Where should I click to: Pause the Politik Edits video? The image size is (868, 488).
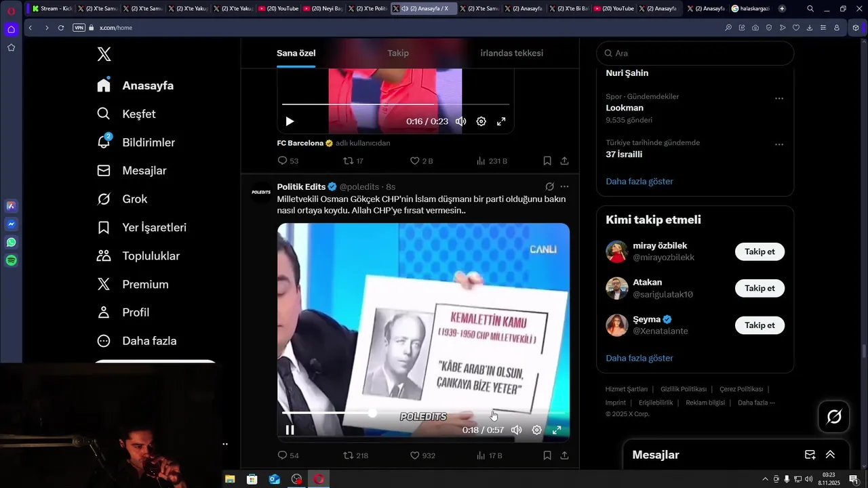(290, 430)
